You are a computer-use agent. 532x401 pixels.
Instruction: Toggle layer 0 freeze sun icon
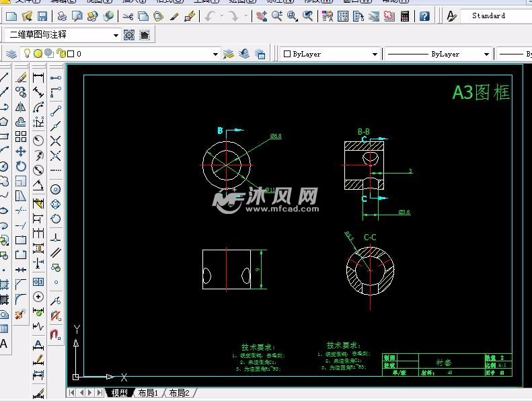(x=38, y=54)
